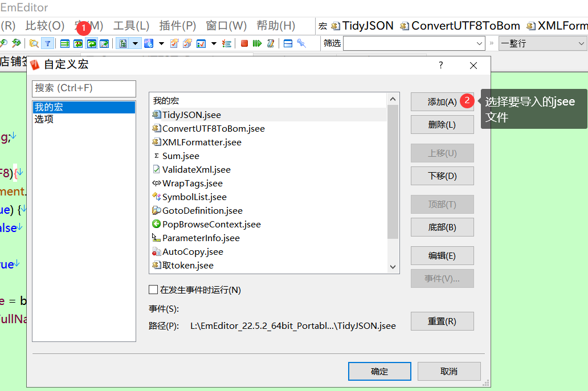Click the Edit macro script icon
The width and height of the screenshot is (588, 391).
[x=271, y=43]
